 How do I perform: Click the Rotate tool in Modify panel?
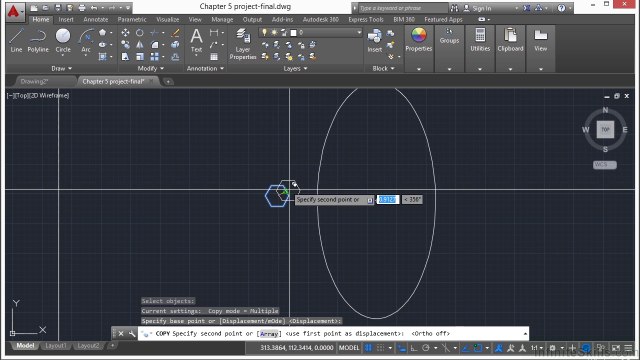(x=140, y=32)
